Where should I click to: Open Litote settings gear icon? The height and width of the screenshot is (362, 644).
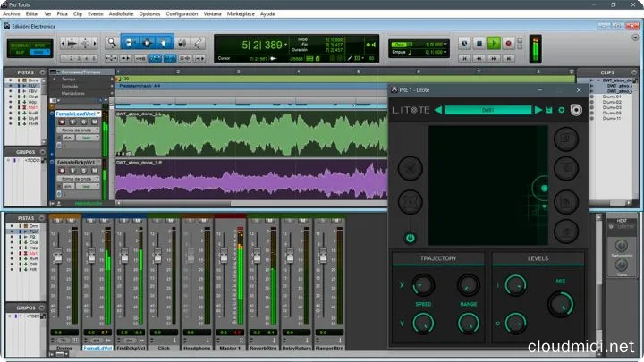562,110
